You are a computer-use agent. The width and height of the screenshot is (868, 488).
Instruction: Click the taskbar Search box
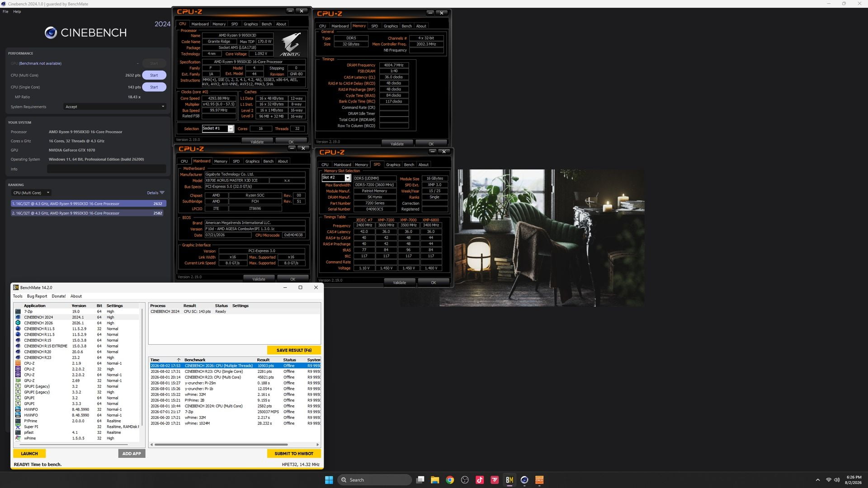(x=375, y=480)
